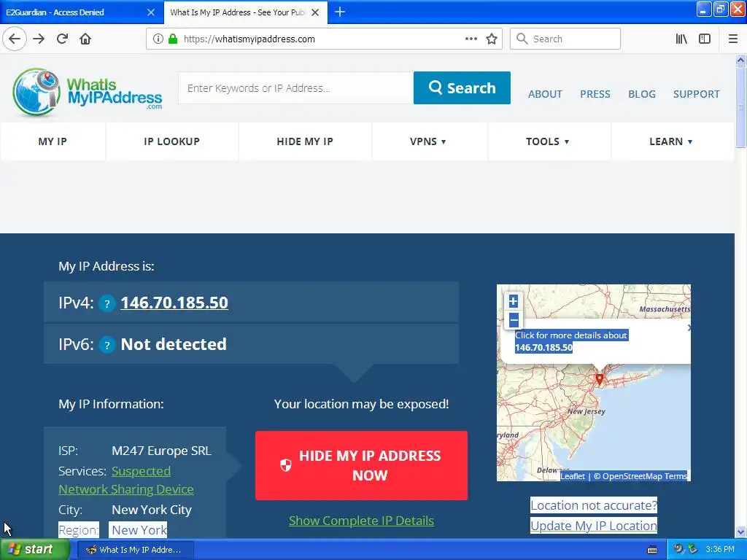Viewport: 747px width, 560px height.
Task: Click the IPv4 question mark help icon
Action: pos(107,303)
